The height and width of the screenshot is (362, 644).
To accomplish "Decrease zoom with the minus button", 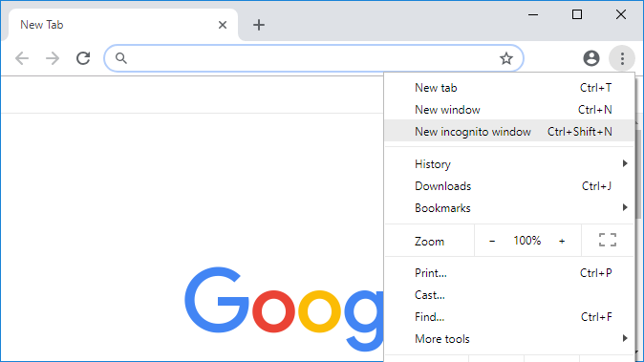I will pyautogui.click(x=492, y=241).
